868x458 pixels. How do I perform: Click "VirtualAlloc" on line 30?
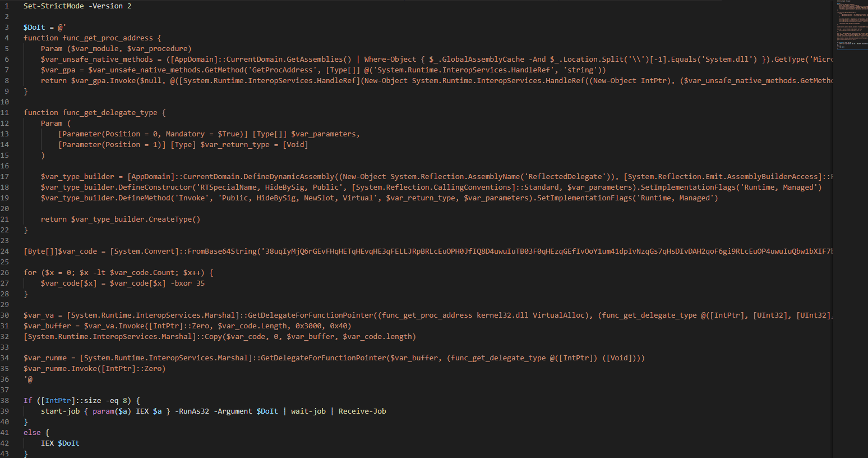558,315
